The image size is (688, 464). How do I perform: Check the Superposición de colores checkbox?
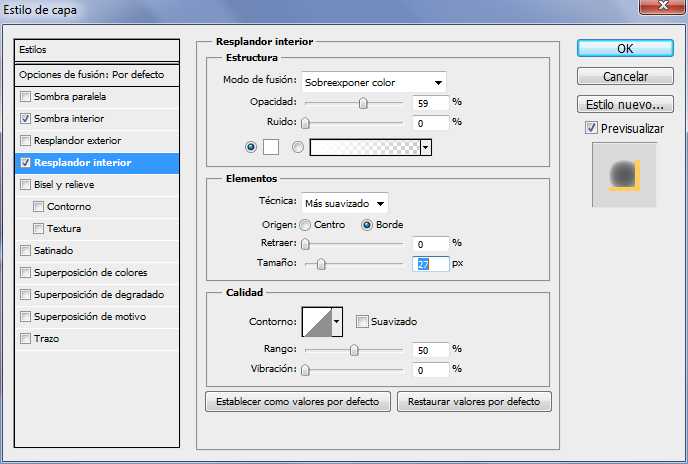25,273
